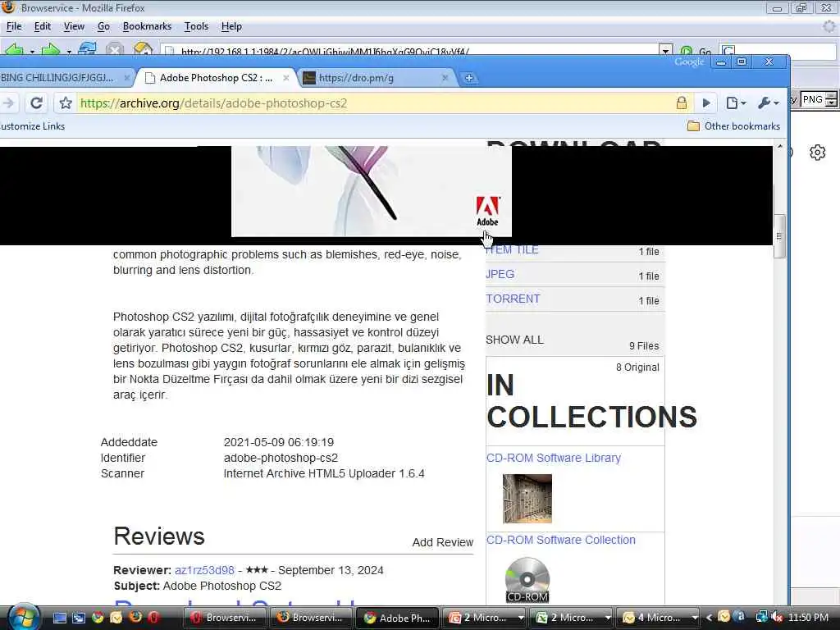Open JPEG download link
The image size is (840, 630).
(500, 274)
